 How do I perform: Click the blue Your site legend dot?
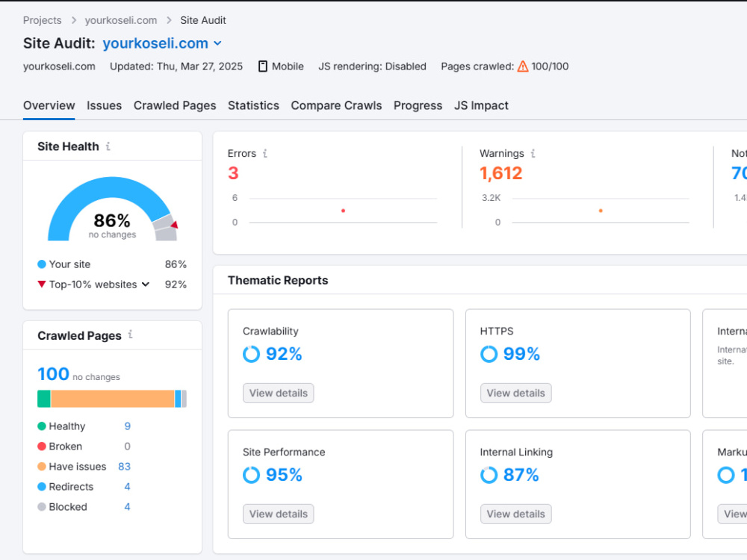pyautogui.click(x=41, y=264)
